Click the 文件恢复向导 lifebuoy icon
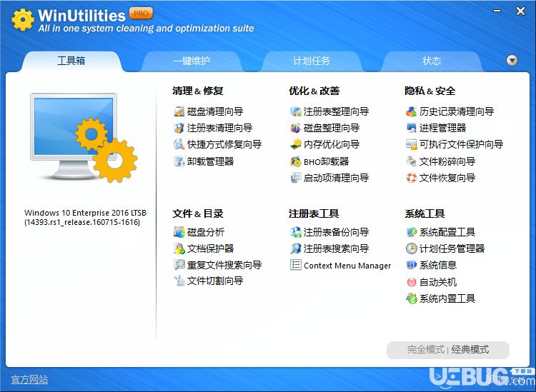The image size is (536, 392). click(x=411, y=178)
